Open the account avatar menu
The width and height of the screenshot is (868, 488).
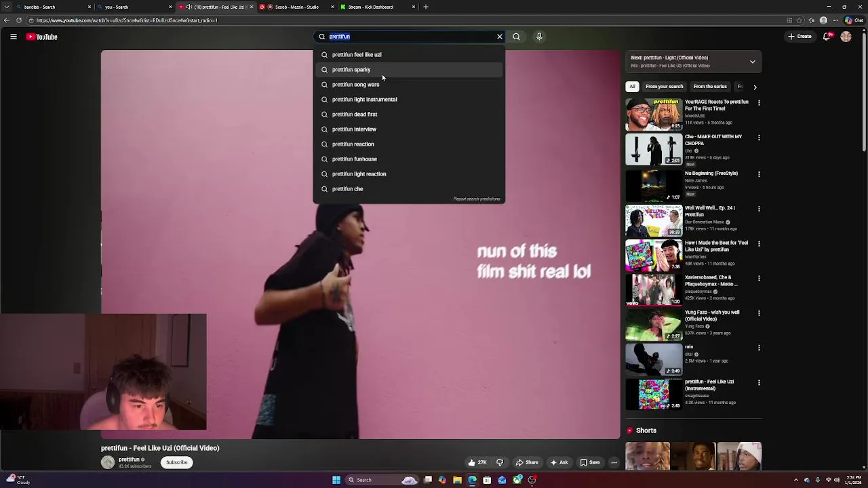846,37
